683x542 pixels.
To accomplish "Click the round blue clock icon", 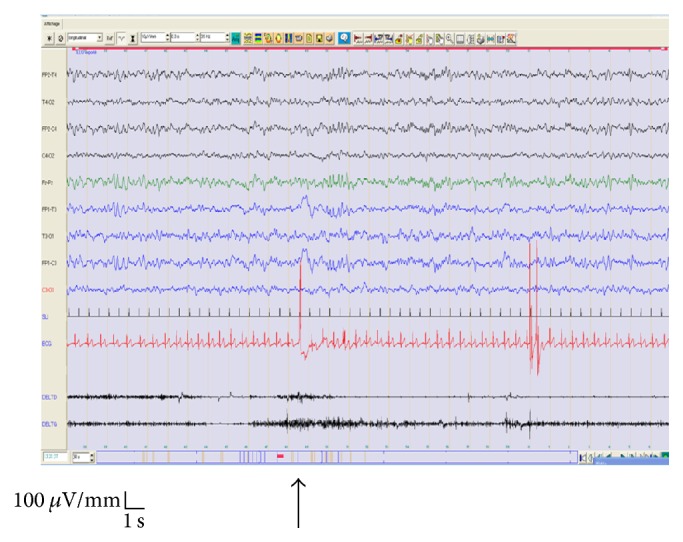I will tap(344, 38).
